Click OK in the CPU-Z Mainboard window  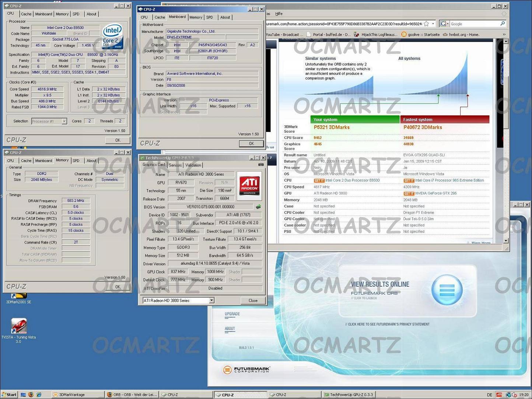tap(251, 144)
